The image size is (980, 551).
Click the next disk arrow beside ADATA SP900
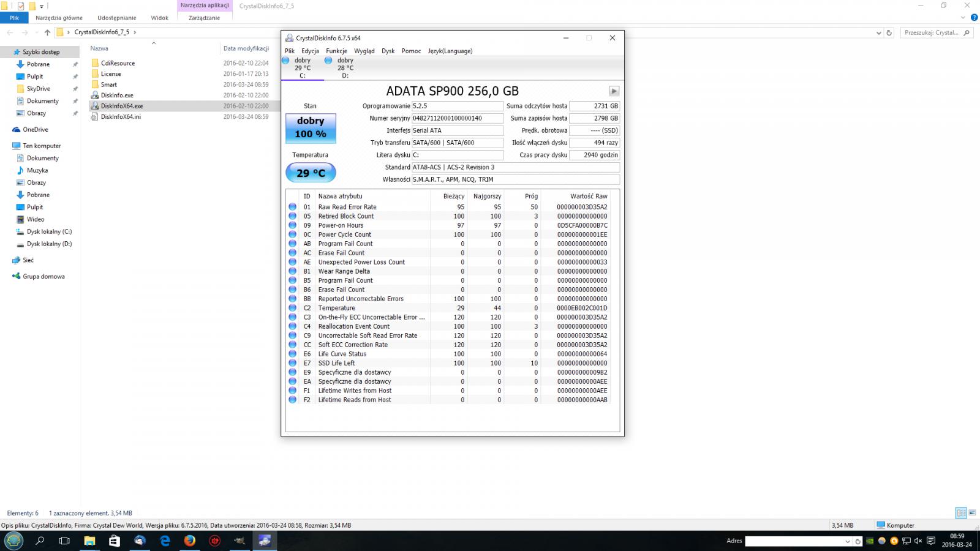pos(614,91)
